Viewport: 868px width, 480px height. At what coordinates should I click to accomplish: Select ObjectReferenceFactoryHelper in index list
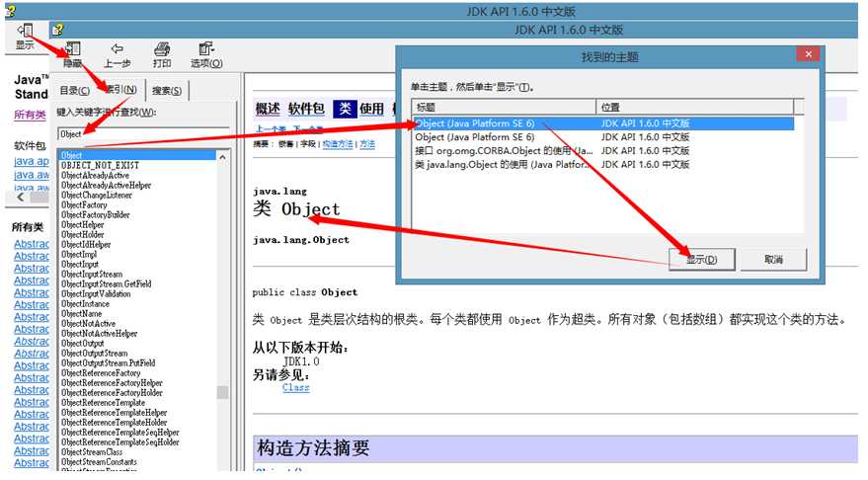112,383
